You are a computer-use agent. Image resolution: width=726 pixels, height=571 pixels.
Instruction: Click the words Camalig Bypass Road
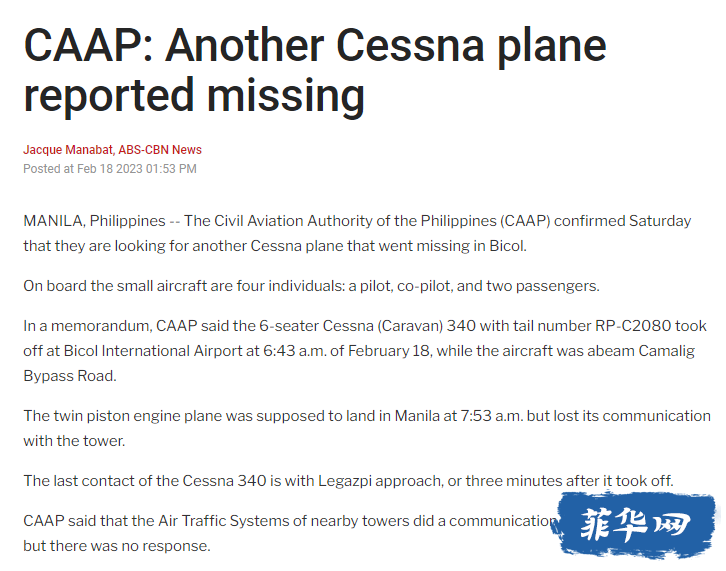coord(359,363)
